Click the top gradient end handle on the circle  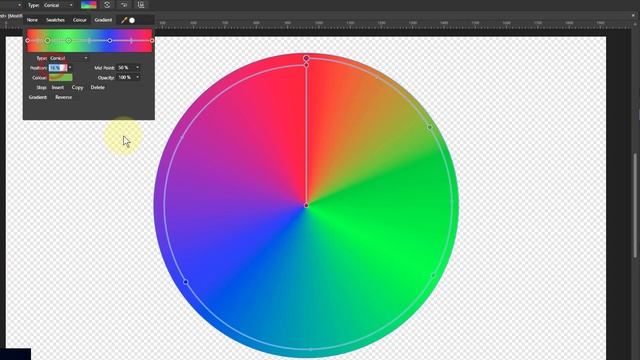coord(306,58)
